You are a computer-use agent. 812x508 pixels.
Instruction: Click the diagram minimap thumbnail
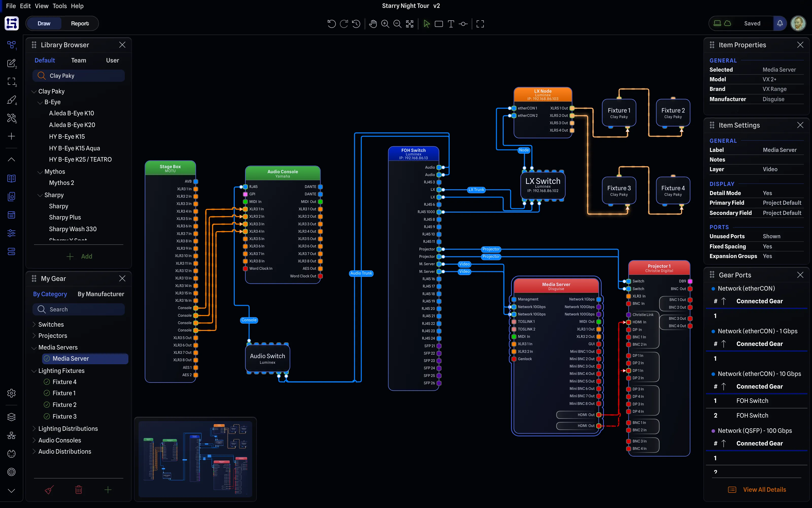pyautogui.click(x=195, y=459)
